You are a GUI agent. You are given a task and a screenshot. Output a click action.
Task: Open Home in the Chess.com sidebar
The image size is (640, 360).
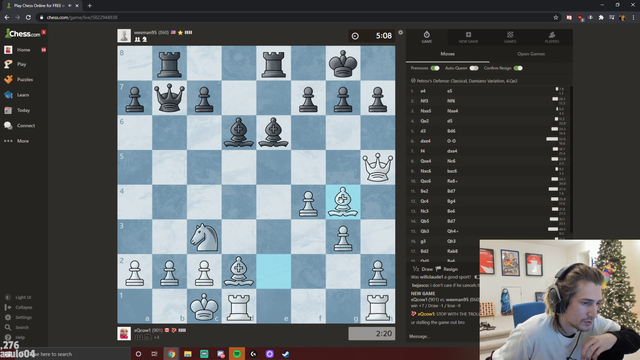coord(24,50)
